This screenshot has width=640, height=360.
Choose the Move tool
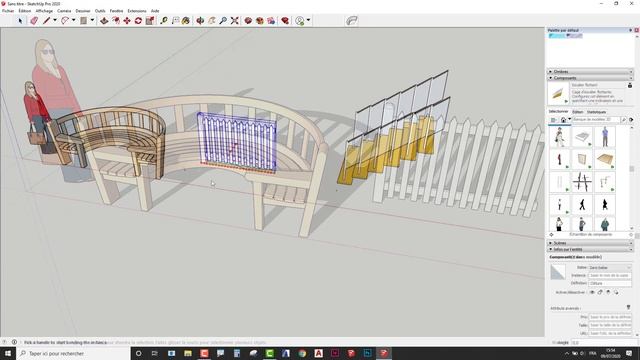(127, 21)
